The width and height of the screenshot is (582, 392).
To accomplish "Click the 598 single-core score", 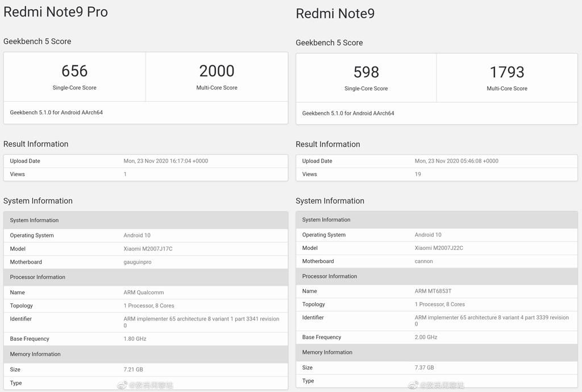I will pyautogui.click(x=366, y=72).
